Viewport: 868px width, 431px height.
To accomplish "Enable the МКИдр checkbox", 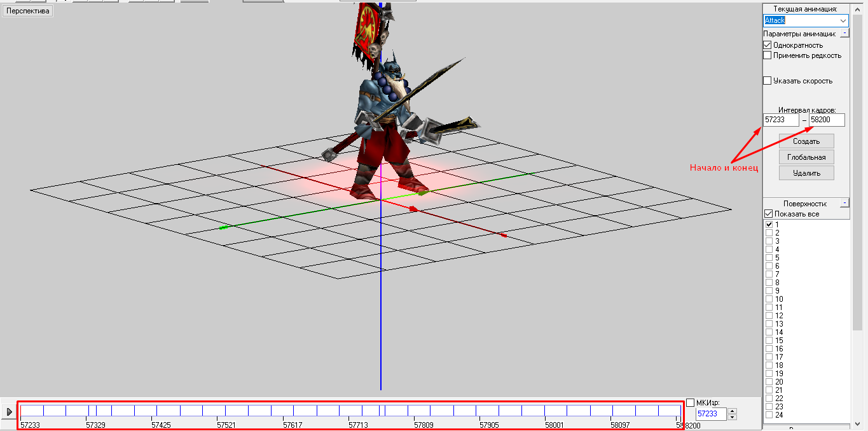I will (x=691, y=402).
